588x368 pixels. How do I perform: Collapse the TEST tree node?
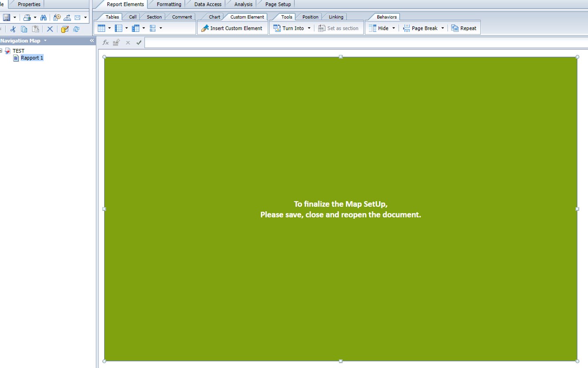(x=1, y=50)
